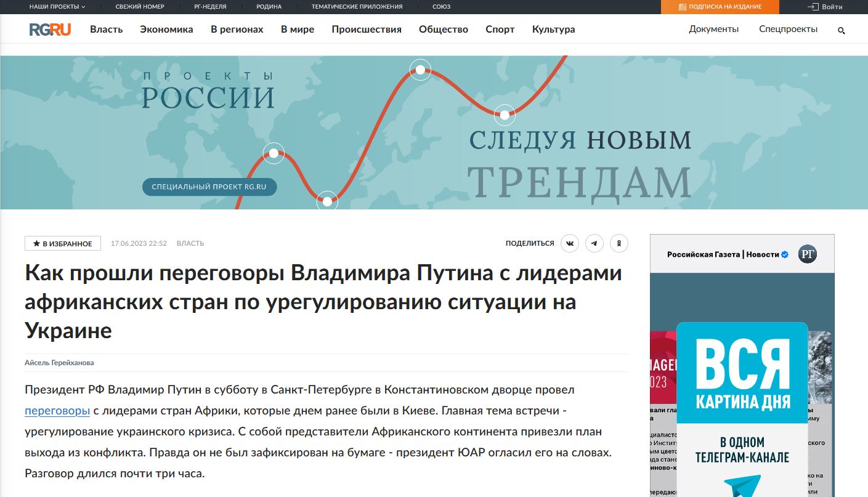Screen dimensions: 868x497
Task: Click Специальный проект RG.RU banner button
Action: pos(209,187)
